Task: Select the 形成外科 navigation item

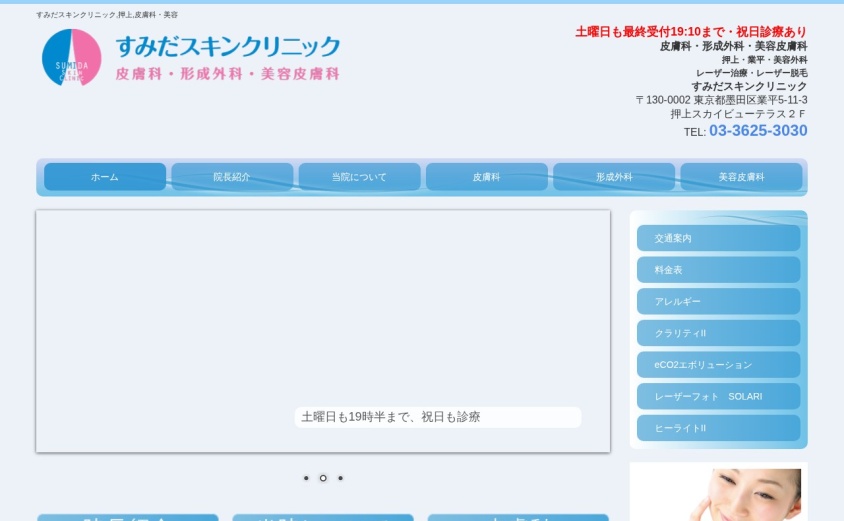Action: tap(614, 177)
